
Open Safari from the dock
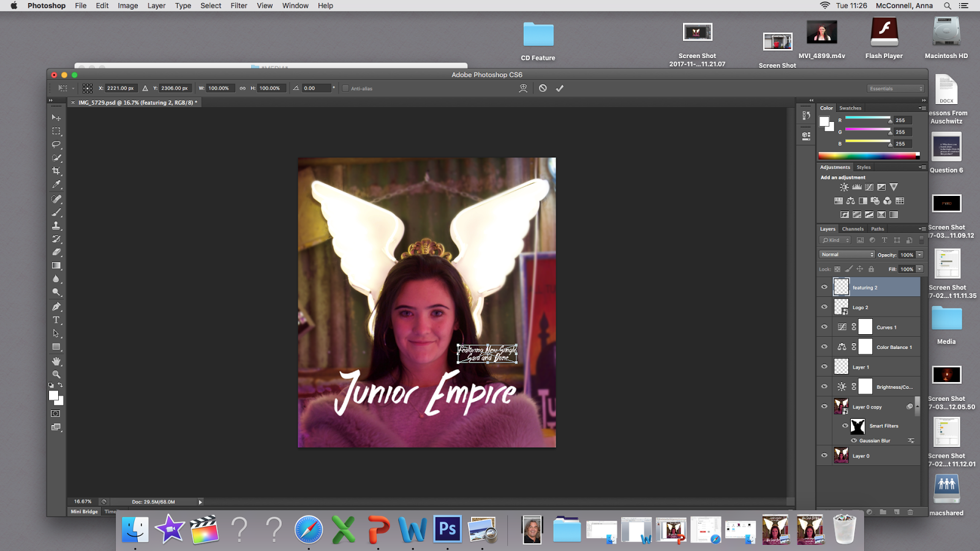point(309,529)
